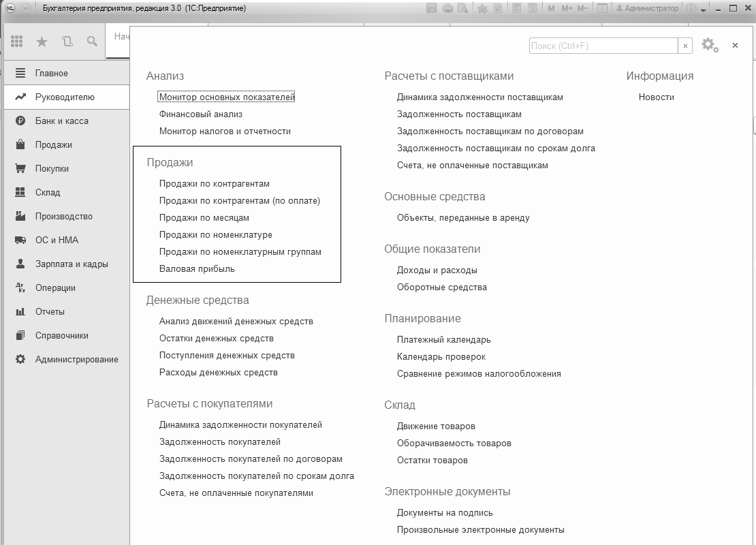
Task: Open Динамика задолженности покупателей
Action: point(240,425)
